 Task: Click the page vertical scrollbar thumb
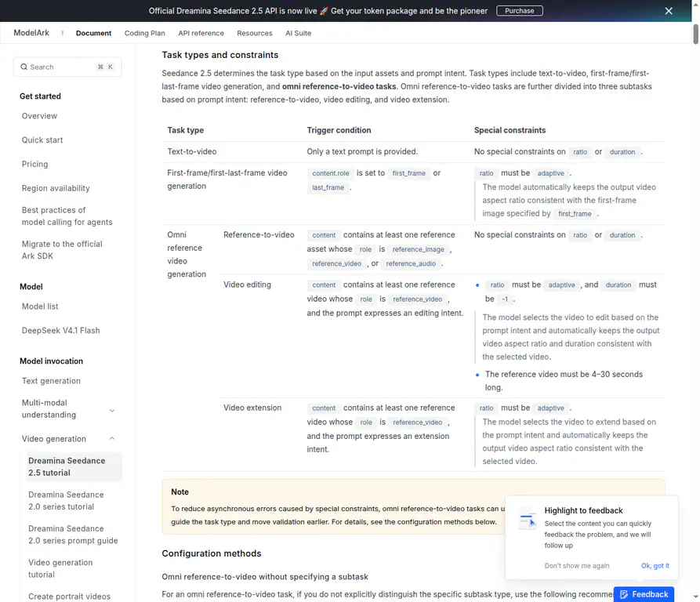click(x=695, y=34)
